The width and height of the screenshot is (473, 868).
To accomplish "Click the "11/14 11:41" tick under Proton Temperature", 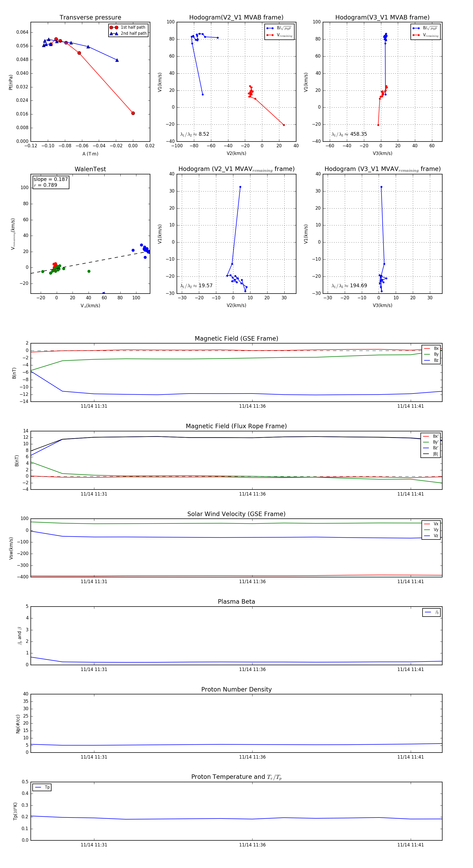I will 410,845.
